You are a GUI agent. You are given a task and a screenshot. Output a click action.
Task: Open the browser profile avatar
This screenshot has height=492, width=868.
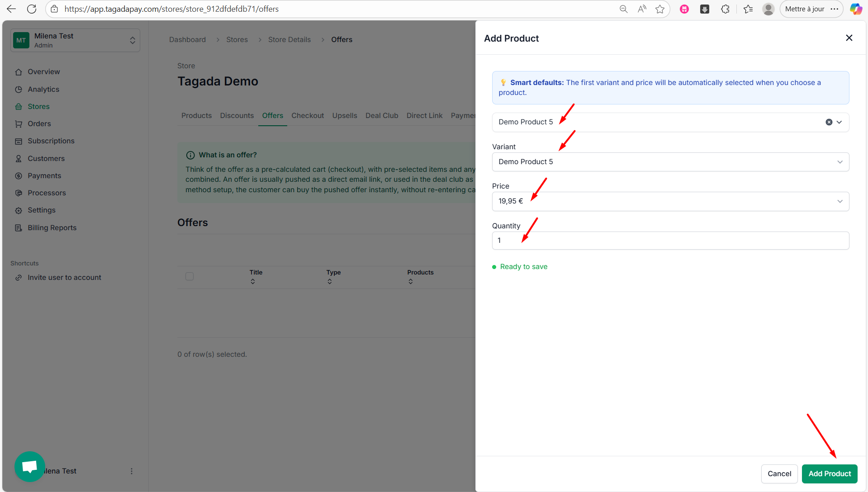point(768,9)
